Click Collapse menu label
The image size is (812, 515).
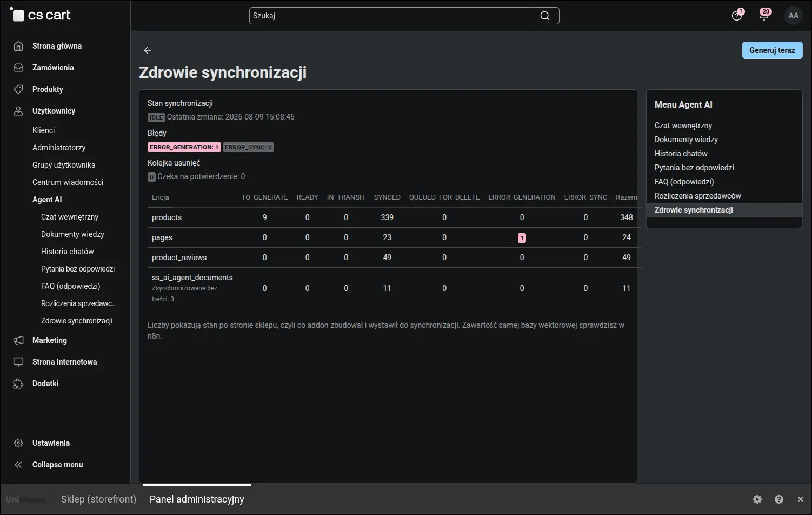click(57, 465)
